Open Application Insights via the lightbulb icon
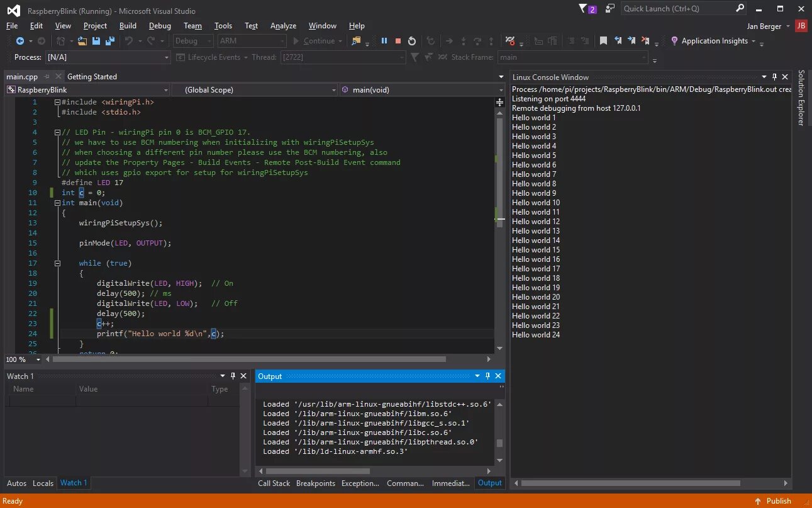 pos(673,40)
